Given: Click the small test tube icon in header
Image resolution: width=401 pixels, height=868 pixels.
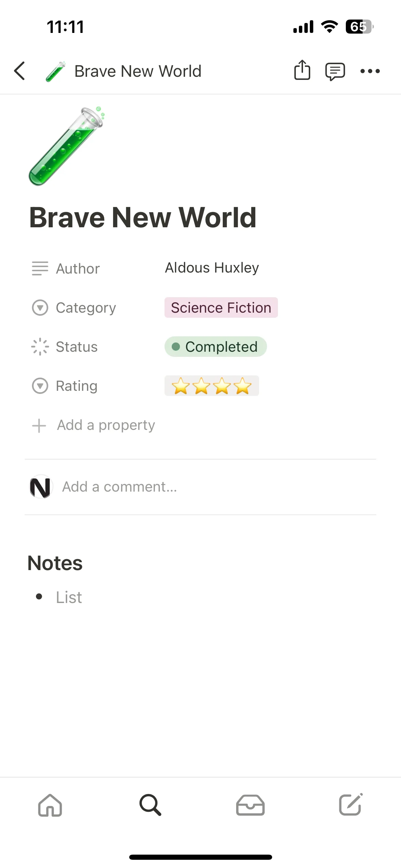Looking at the screenshot, I should (56, 71).
